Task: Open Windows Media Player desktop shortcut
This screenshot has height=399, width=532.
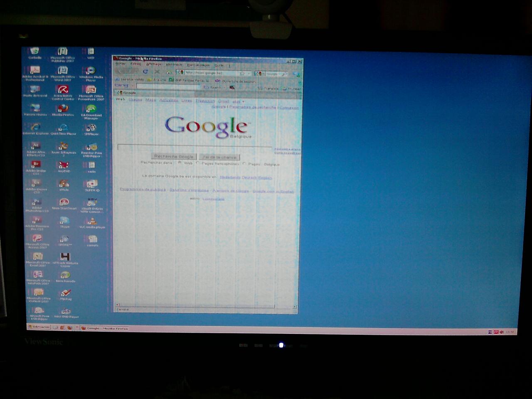Action: (91, 73)
